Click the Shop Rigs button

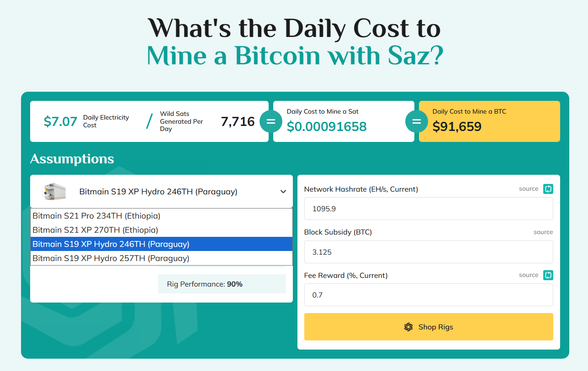(x=429, y=327)
